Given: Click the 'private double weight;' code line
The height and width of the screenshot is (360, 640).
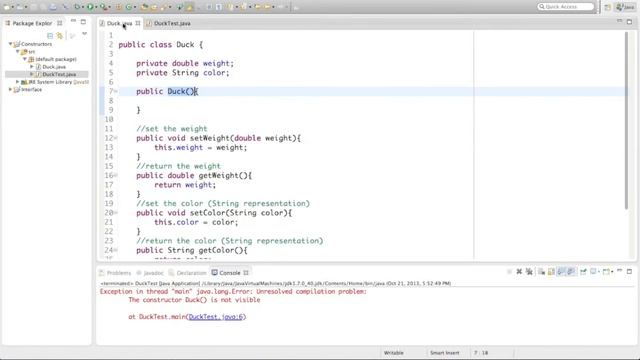Looking at the screenshot, I should (x=185, y=63).
